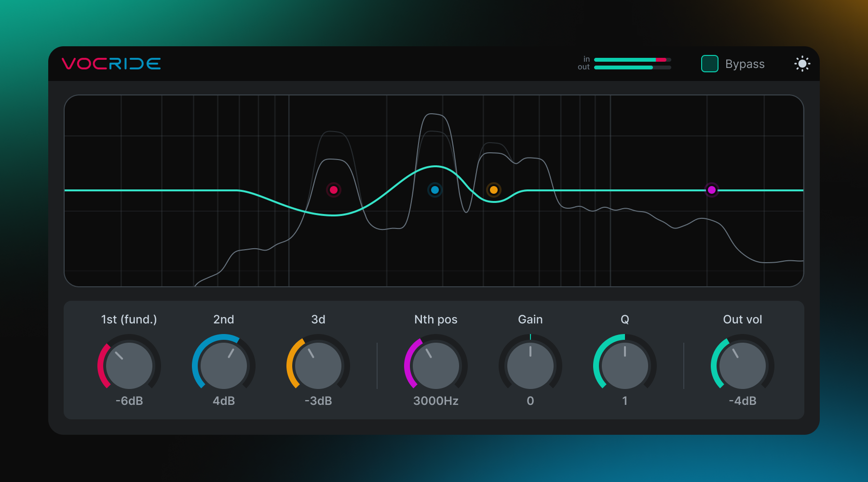Select the magenta Nth position node
Viewport: 868px width, 482px height.
(712, 190)
